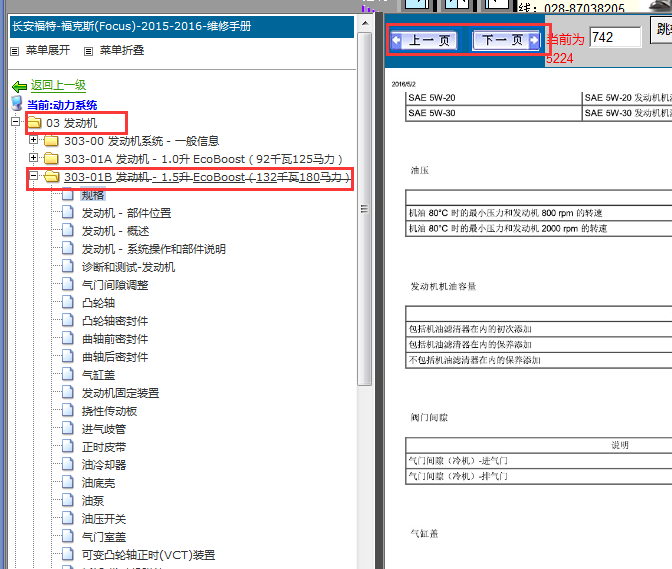Open the 凸轮轴 page
Screen dimensions: 672x569
pos(99,303)
